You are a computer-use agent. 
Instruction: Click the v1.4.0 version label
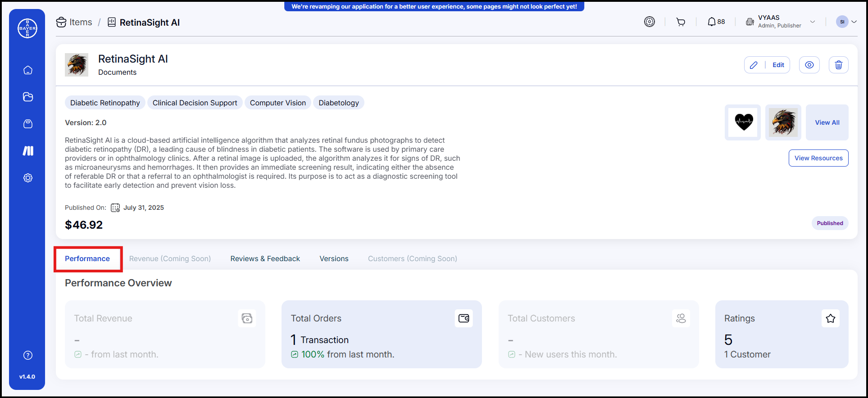27,377
